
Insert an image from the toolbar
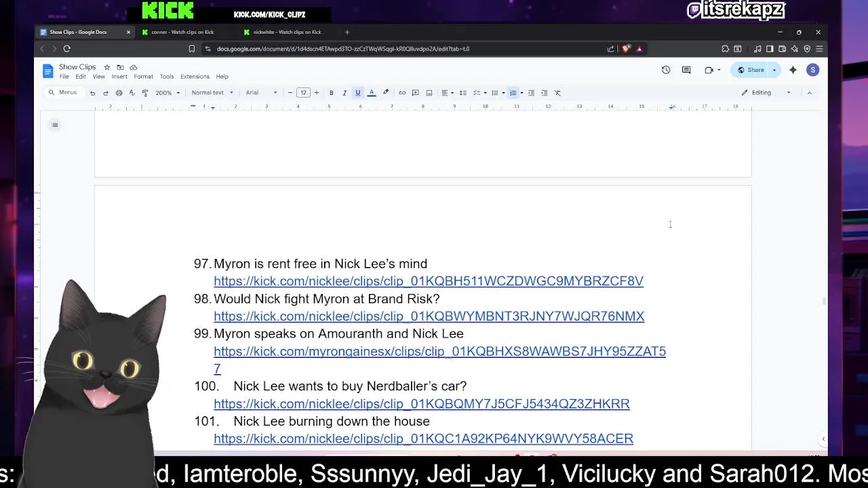tap(429, 93)
